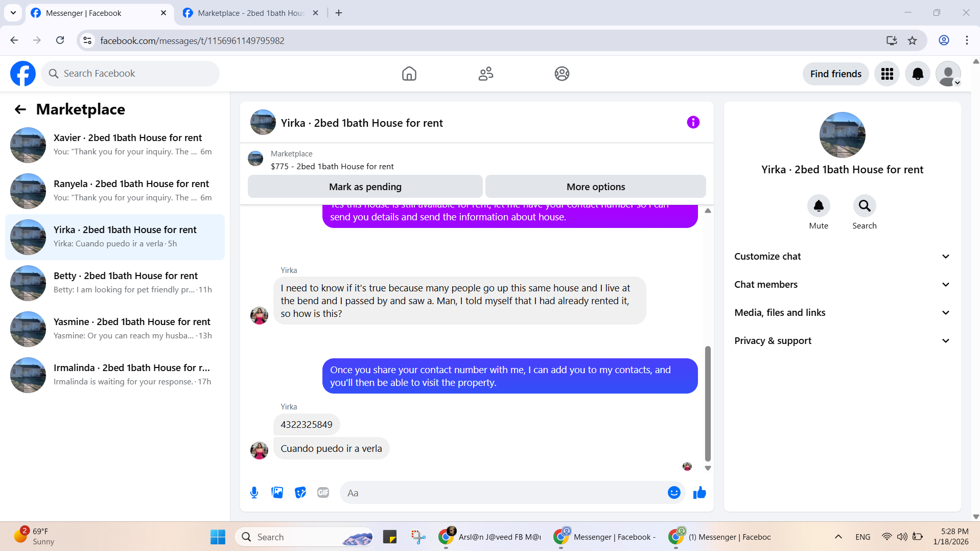Viewport: 980px width, 551px height.
Task: Install app icon in the address bar
Action: pyautogui.click(x=892, y=40)
